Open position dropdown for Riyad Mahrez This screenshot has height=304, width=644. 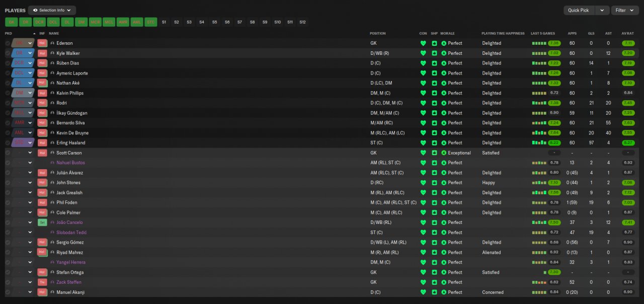pyautogui.click(x=30, y=252)
